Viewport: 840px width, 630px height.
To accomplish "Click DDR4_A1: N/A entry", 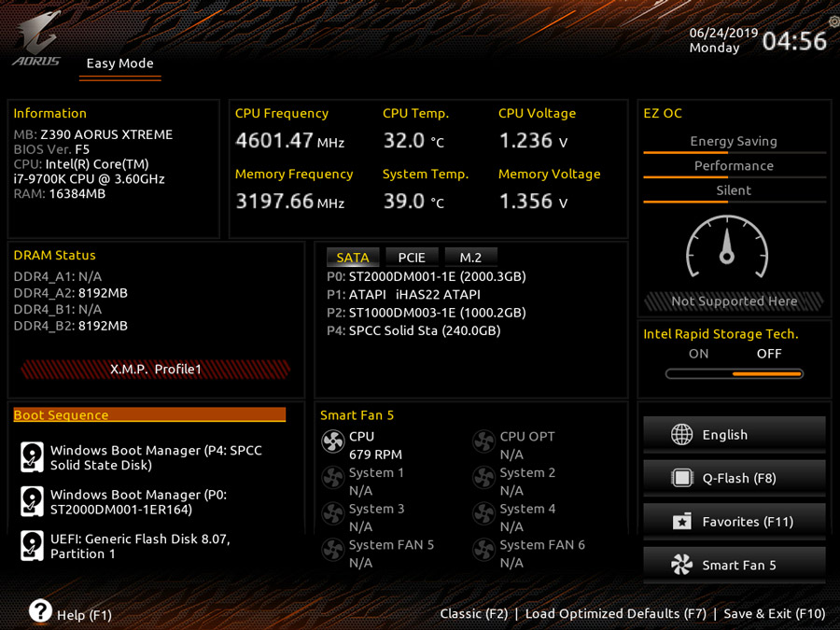I will click(x=58, y=276).
